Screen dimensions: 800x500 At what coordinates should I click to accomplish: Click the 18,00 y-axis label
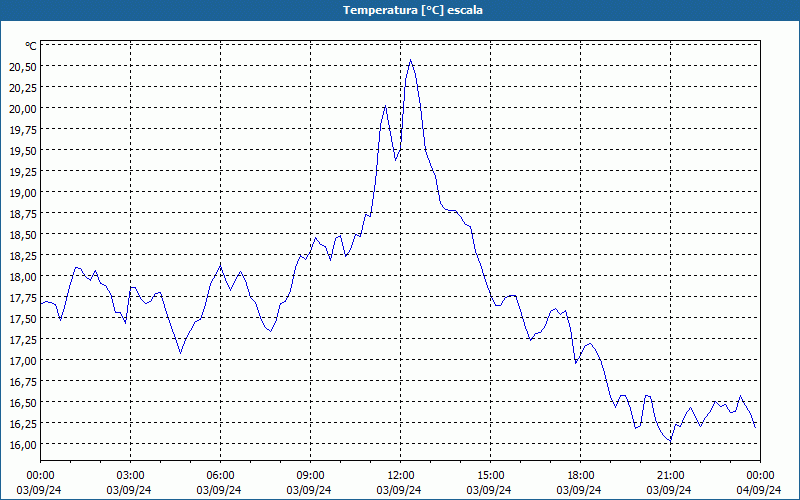[23, 277]
